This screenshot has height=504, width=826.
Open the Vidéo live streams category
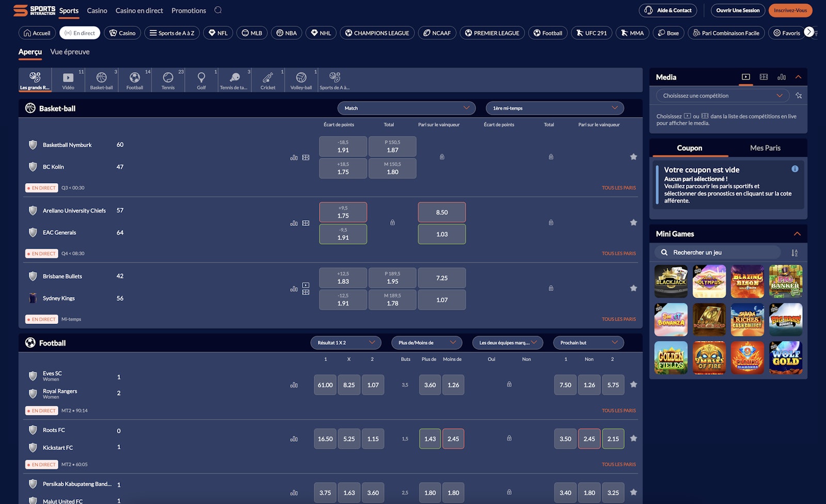[x=68, y=78]
